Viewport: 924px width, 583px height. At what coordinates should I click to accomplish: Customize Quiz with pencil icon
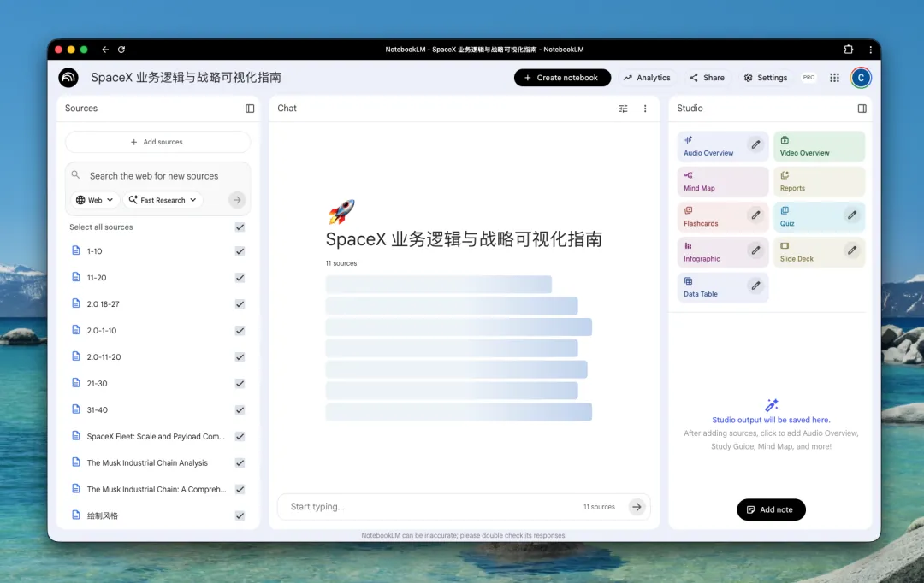[x=852, y=215]
